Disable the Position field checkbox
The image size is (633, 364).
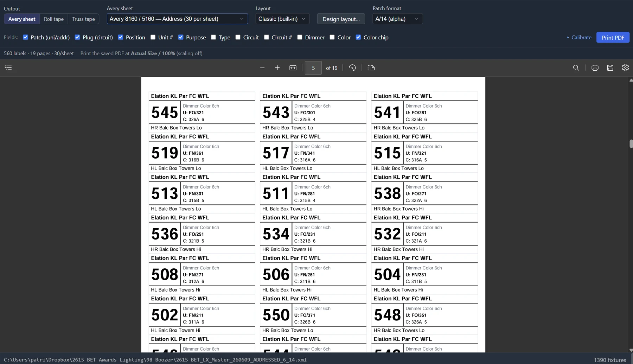click(x=121, y=37)
